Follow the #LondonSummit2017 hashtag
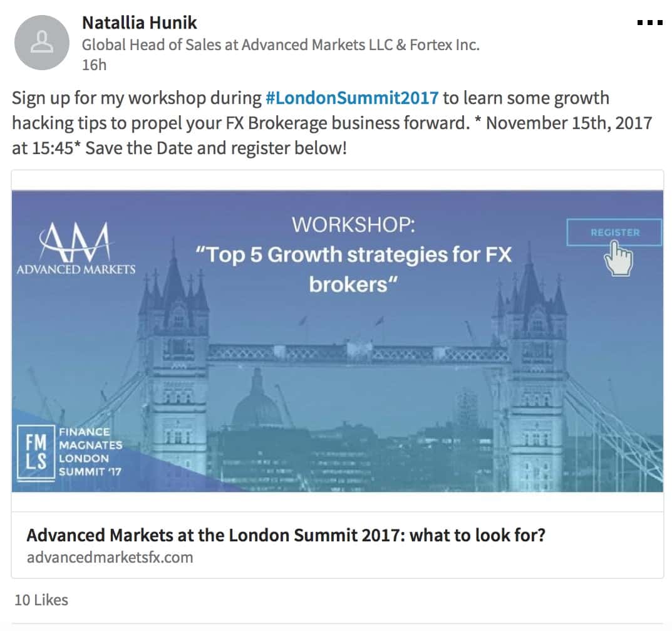Image resolution: width=672 pixels, height=631 pixels. [352, 98]
